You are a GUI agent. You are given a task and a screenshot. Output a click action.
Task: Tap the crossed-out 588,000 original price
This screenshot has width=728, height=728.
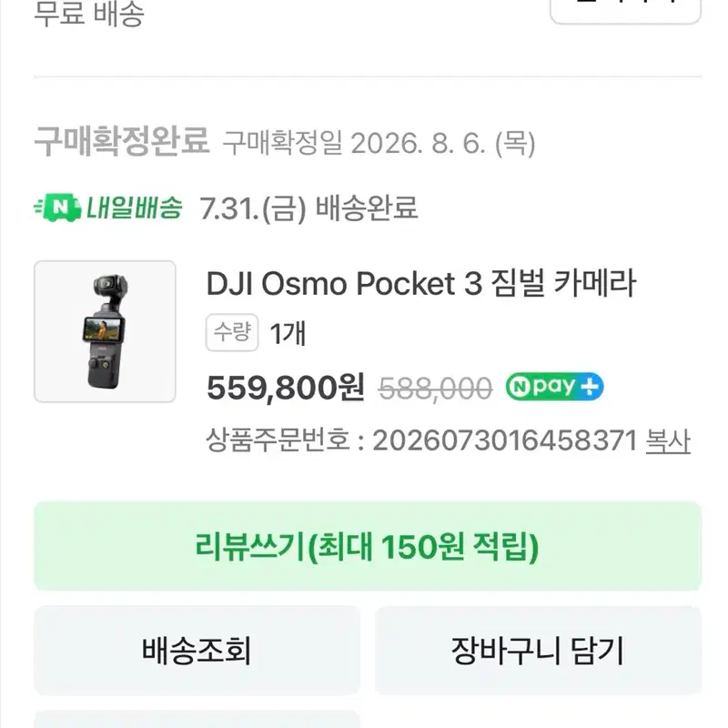[436, 389]
